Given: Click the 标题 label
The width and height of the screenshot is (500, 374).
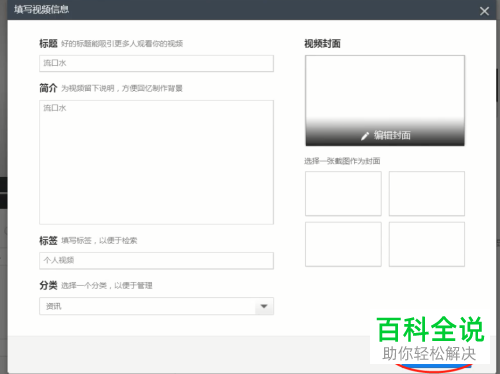Looking at the screenshot, I should (x=48, y=43).
